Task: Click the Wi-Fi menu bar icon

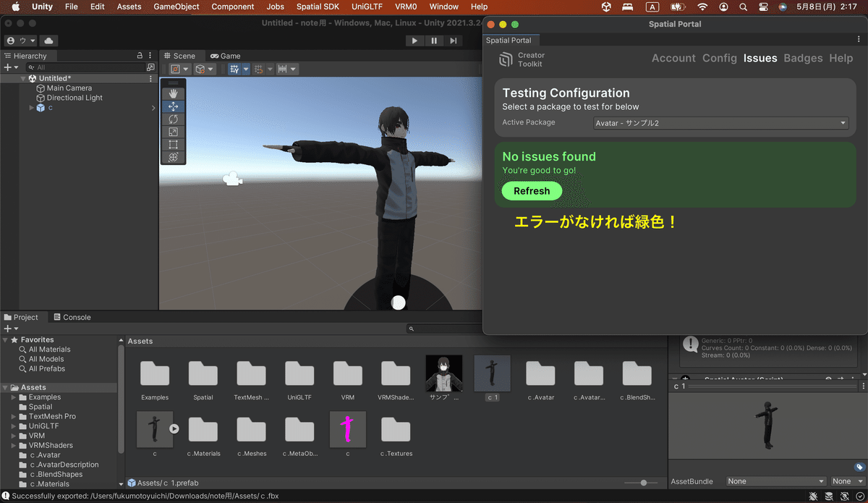Action: pyautogui.click(x=702, y=7)
